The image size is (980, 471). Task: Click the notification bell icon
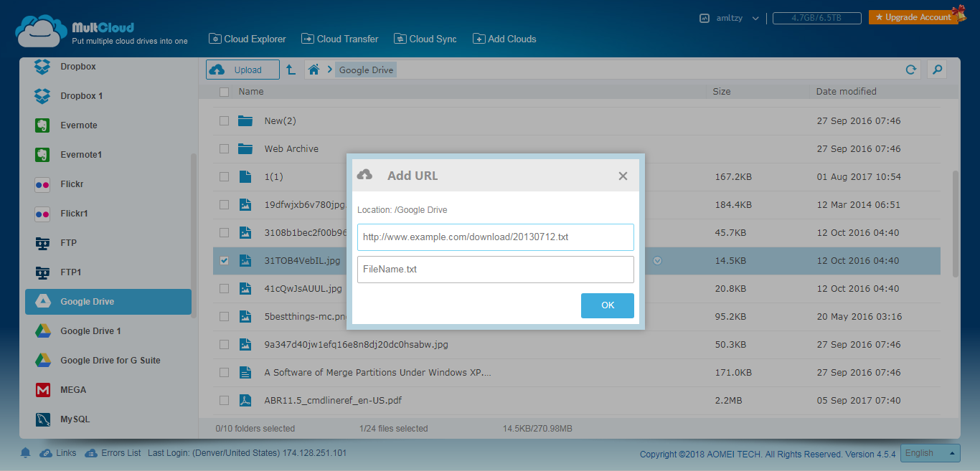tap(26, 453)
